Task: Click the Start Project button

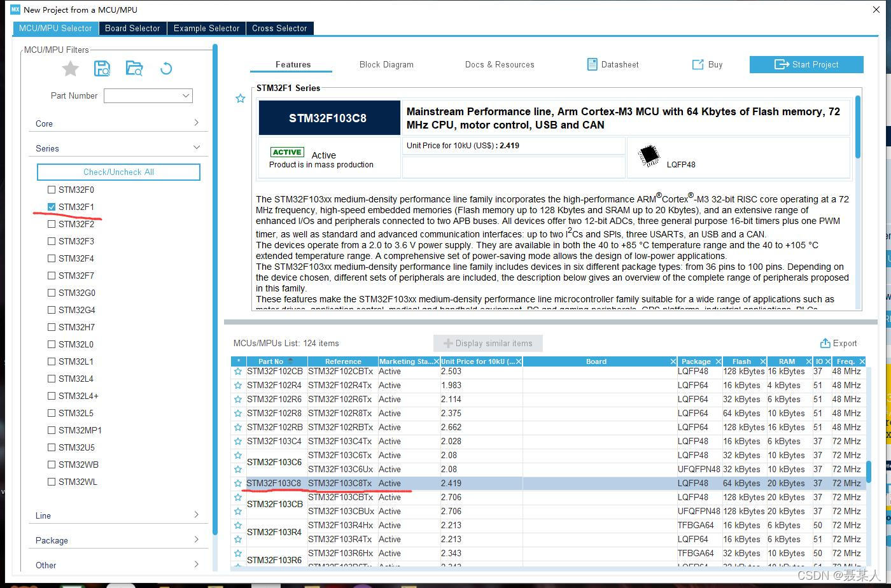Action: (x=806, y=64)
